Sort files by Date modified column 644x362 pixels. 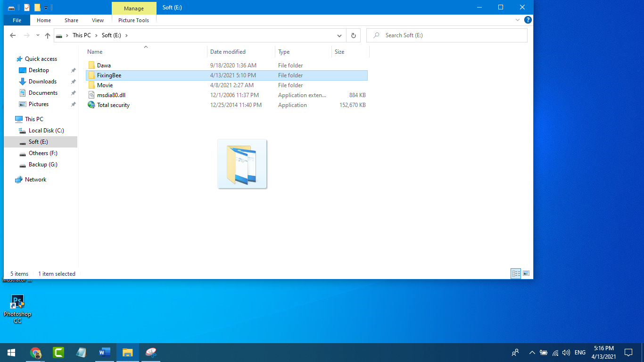(x=228, y=52)
